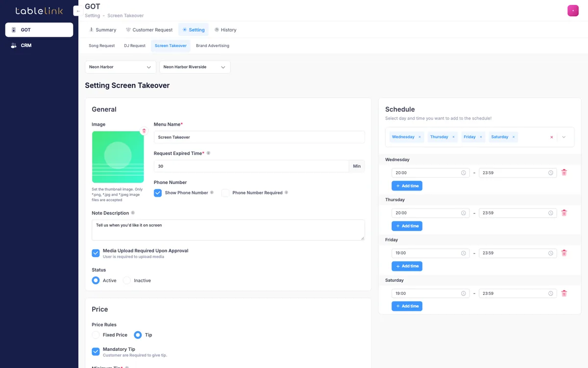Viewport: 588px width, 368px height.
Task: Select the Active status radio
Action: pyautogui.click(x=96, y=280)
